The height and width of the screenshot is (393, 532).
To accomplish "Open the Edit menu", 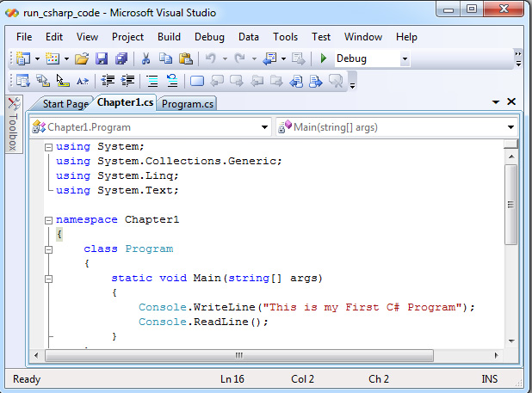I will (54, 37).
